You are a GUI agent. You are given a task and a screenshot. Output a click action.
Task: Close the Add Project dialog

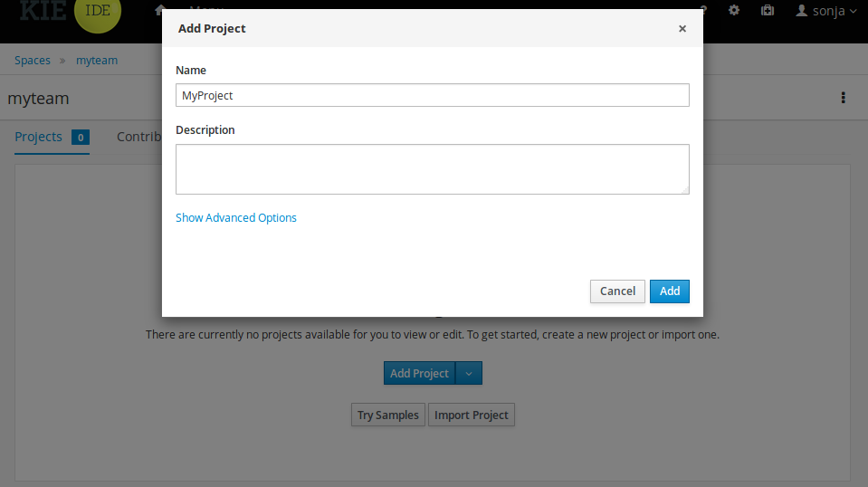pyautogui.click(x=682, y=28)
